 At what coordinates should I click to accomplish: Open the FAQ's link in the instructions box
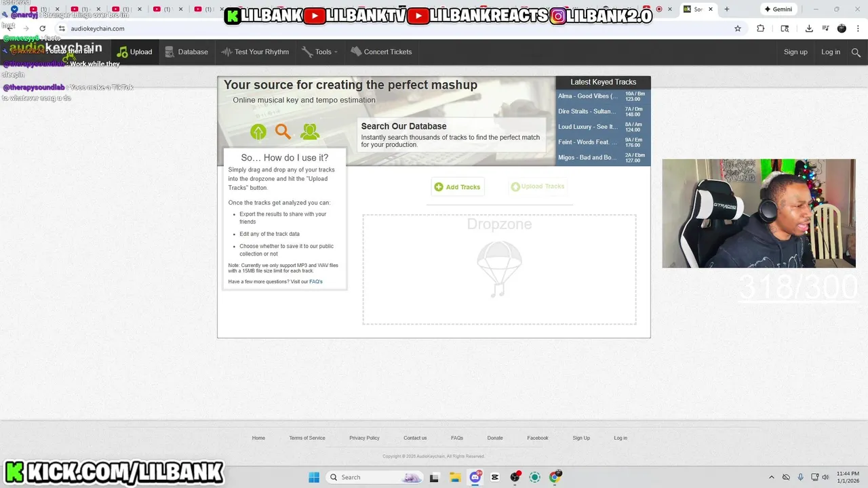(x=316, y=281)
